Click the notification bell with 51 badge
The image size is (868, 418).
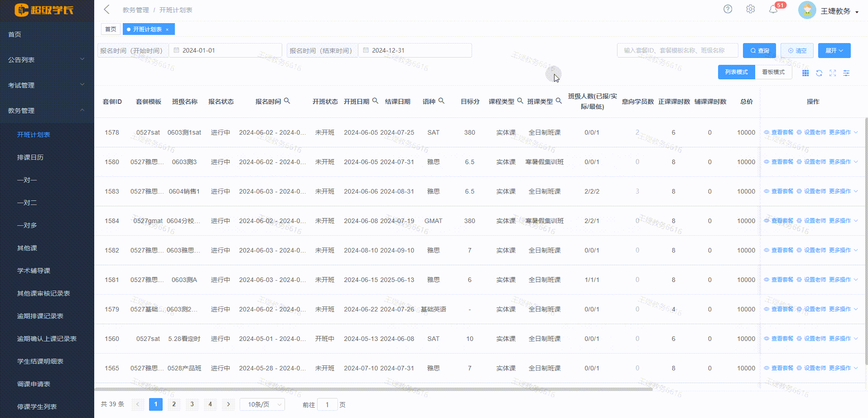coord(773,9)
